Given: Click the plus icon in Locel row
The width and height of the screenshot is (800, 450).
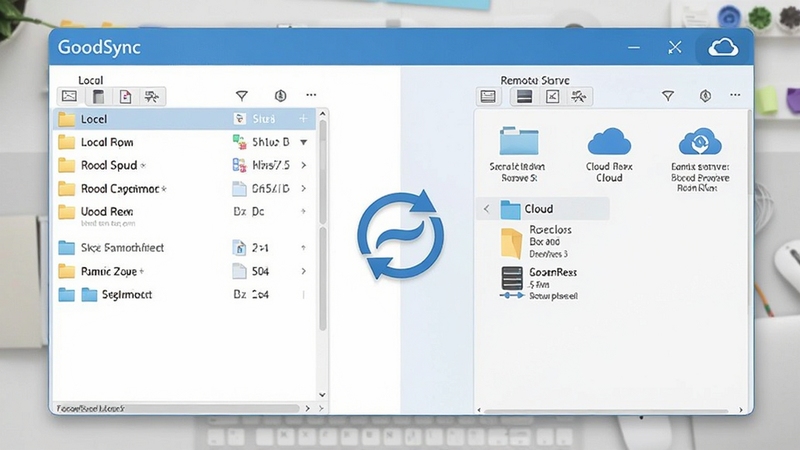Looking at the screenshot, I should pyautogui.click(x=303, y=118).
